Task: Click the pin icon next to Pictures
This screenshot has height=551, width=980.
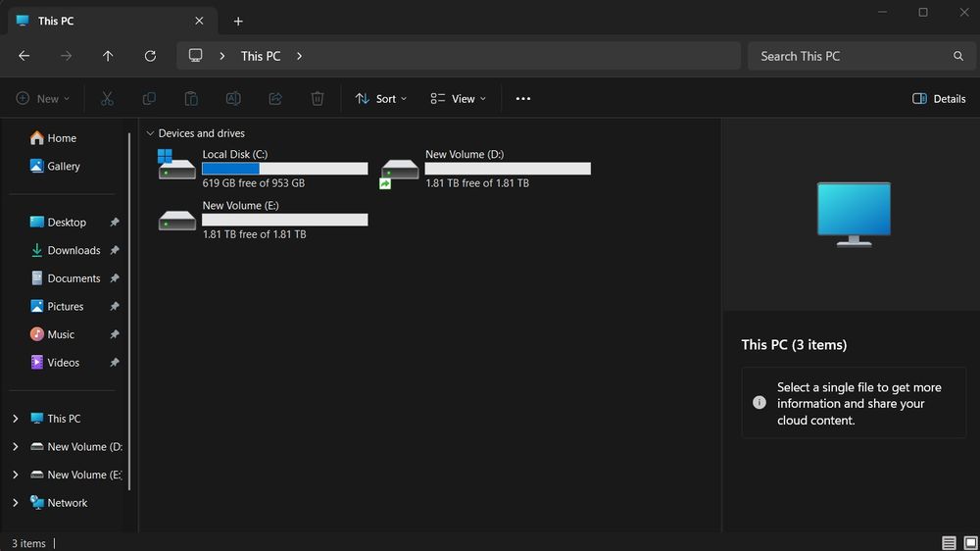Action: tap(115, 307)
